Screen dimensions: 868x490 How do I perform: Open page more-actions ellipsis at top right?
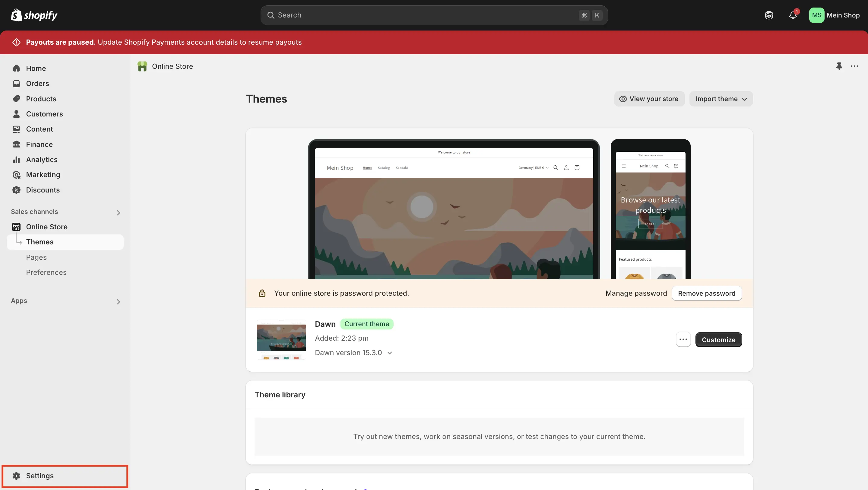pos(854,66)
